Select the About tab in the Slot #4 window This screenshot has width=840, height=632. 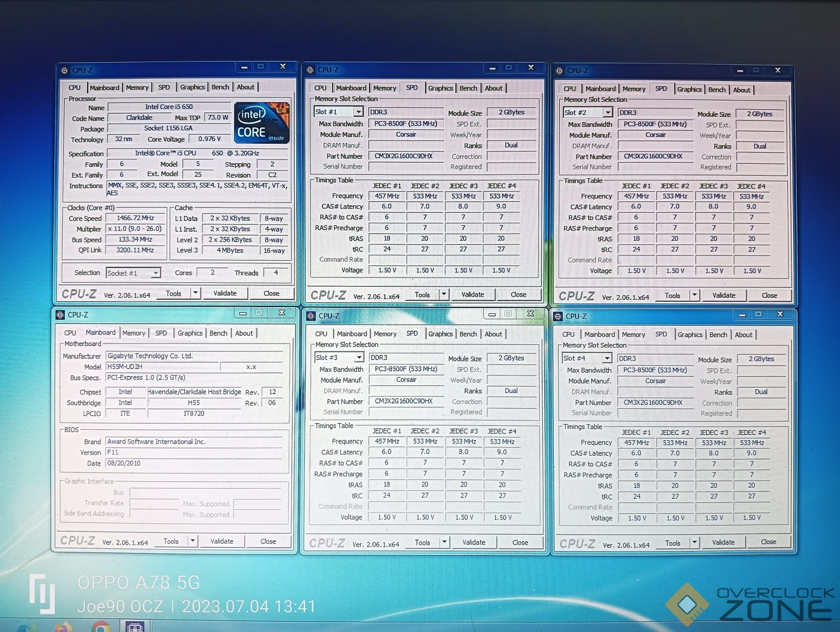(744, 334)
